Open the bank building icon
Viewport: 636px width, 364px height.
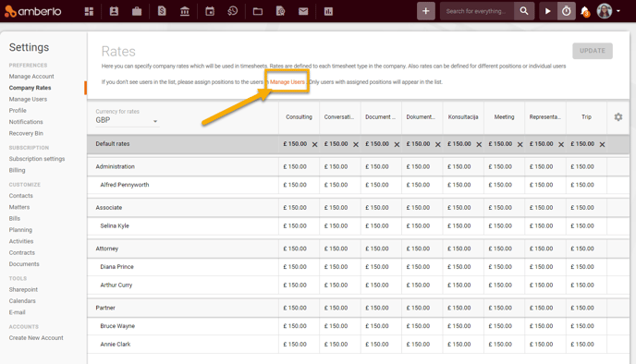[185, 11]
